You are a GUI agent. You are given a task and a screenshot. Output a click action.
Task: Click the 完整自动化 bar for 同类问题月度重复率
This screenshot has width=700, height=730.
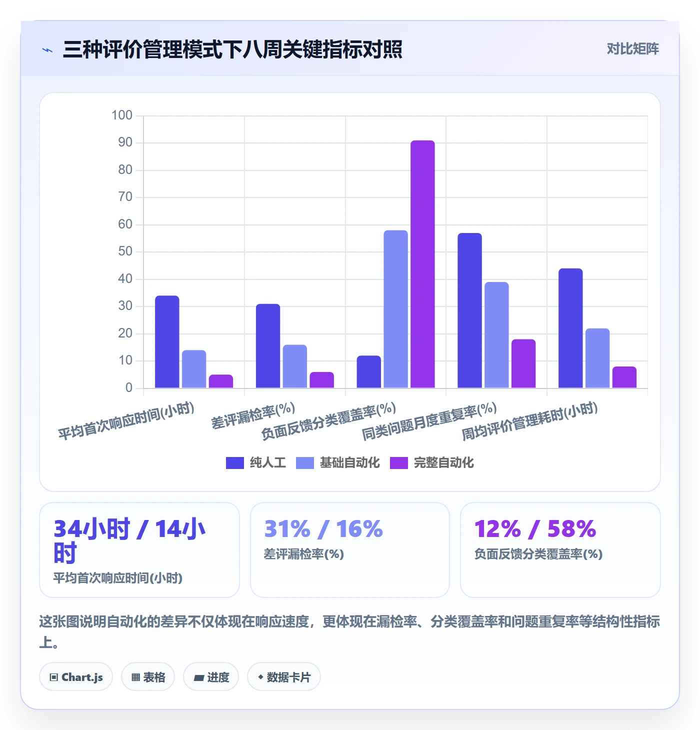524,363
